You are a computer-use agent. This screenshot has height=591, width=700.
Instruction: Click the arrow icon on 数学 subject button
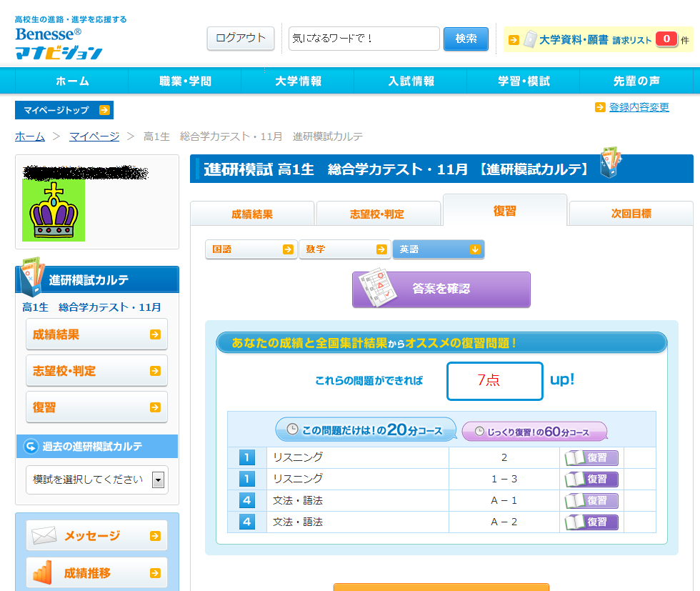[x=381, y=249]
